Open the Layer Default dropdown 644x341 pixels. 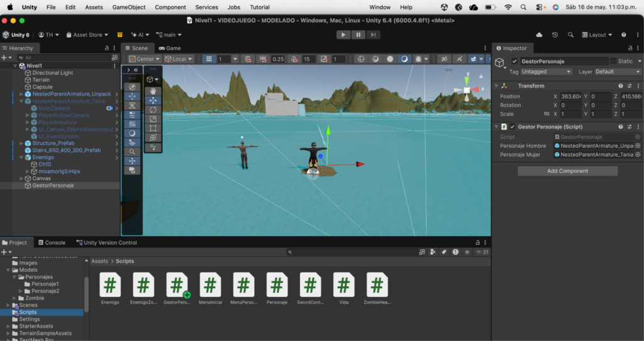[x=617, y=72]
